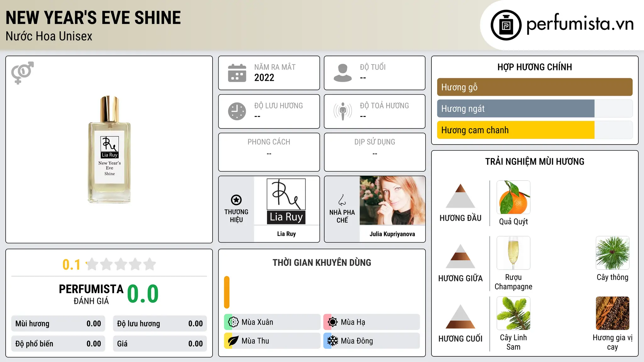
Task: Click the green "0.0" Perfumista score
Action: [143, 294]
